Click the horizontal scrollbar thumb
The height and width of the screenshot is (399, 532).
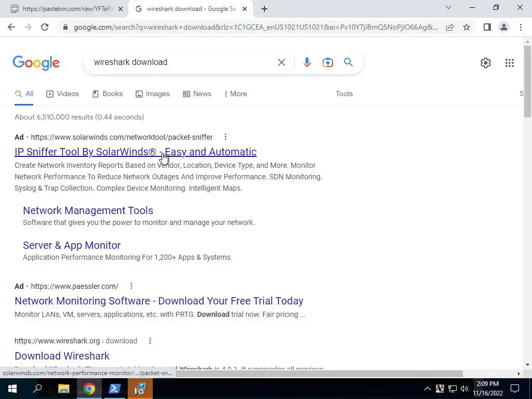point(319,374)
